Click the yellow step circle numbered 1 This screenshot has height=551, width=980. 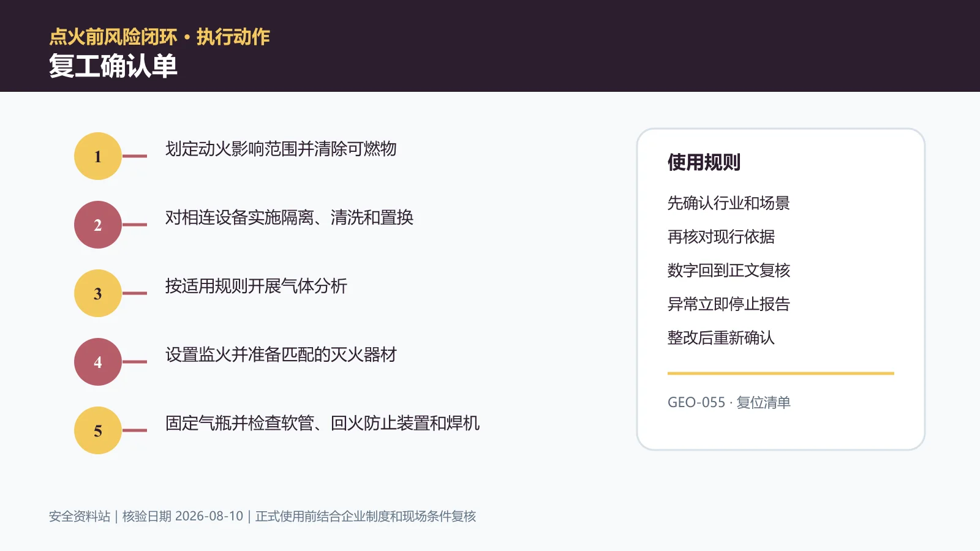pos(98,156)
